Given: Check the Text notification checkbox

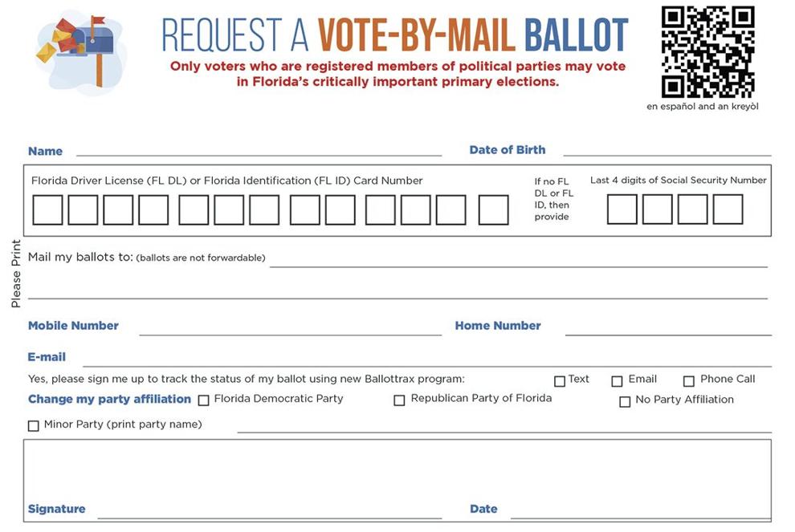Looking at the screenshot, I should coord(559,381).
